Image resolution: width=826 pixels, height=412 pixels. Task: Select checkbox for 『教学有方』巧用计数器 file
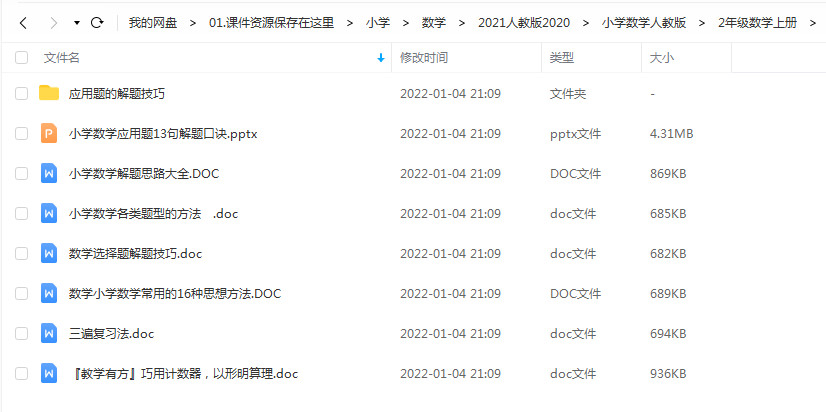pos(22,374)
